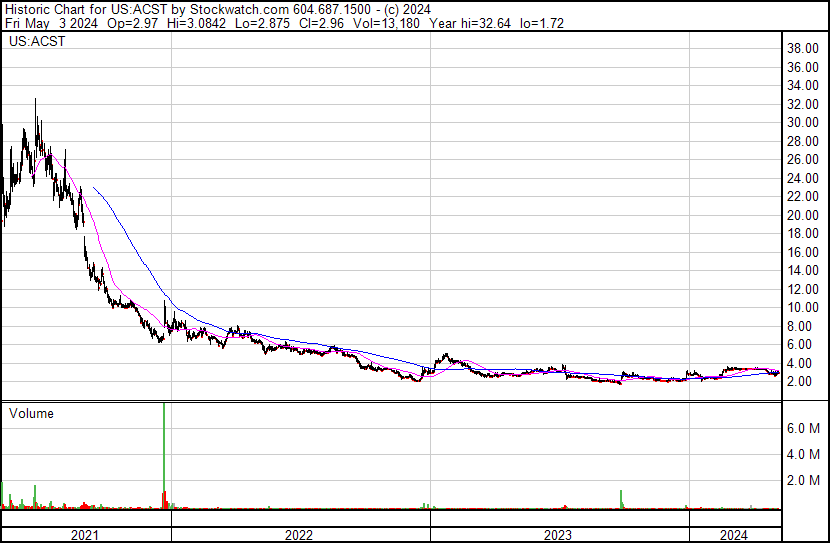Screen dimensions: 830x543
Task: Click the 26.00 price axis label
Action: [x=803, y=159]
